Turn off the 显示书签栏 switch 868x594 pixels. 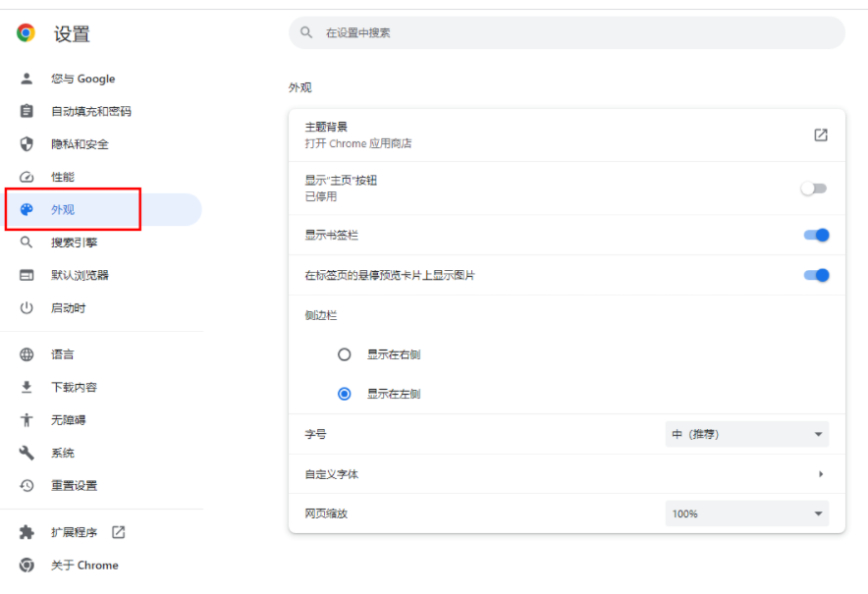817,236
